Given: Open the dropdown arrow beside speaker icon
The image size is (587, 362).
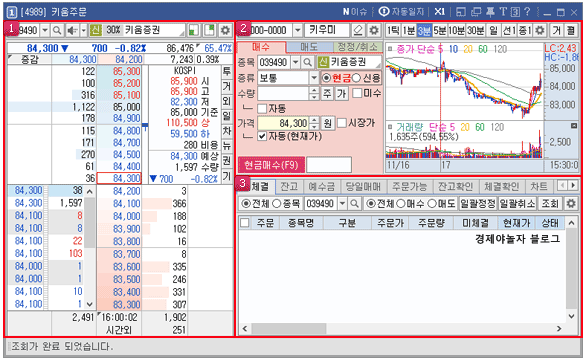Looking at the screenshot, I should click(83, 30).
